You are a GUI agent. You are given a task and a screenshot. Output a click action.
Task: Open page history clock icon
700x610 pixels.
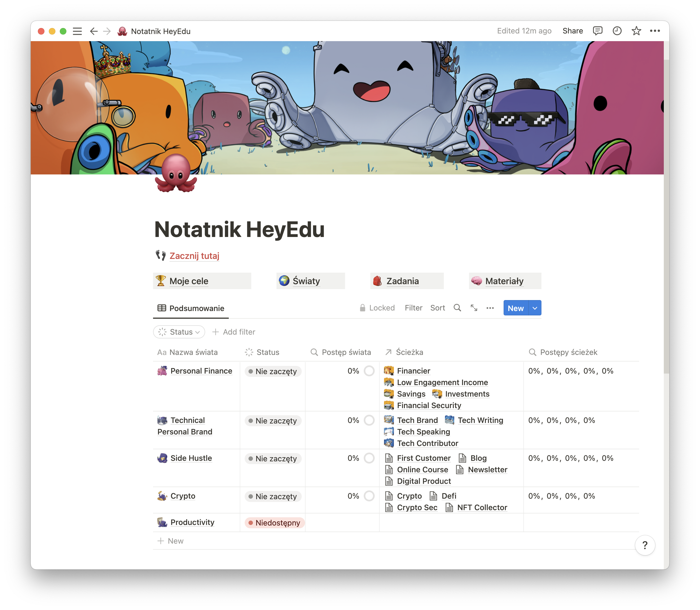pos(617,31)
